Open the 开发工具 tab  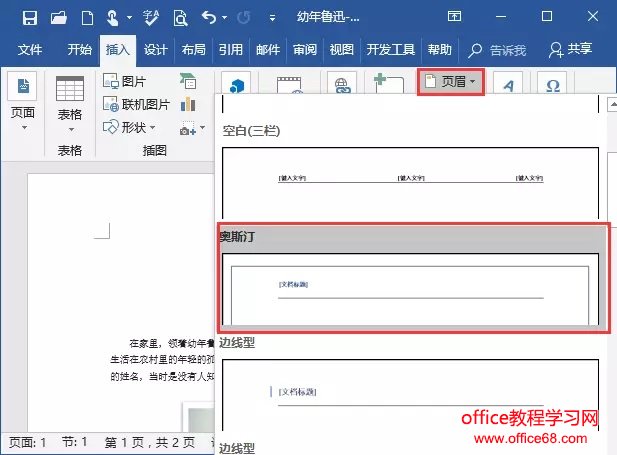click(391, 50)
